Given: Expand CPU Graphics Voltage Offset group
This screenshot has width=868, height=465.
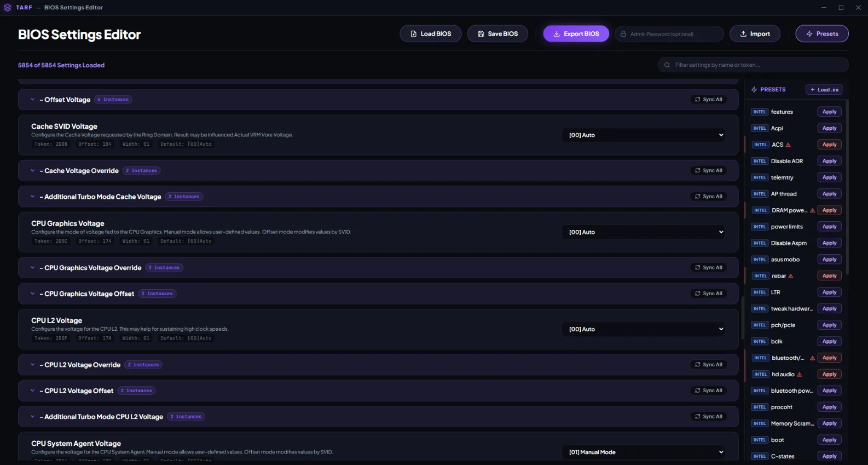Looking at the screenshot, I should tap(33, 294).
